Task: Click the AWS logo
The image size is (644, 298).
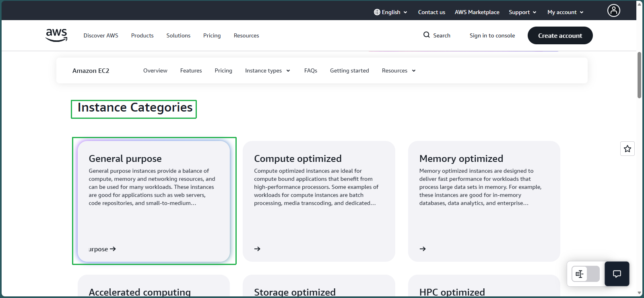Action: [x=56, y=35]
